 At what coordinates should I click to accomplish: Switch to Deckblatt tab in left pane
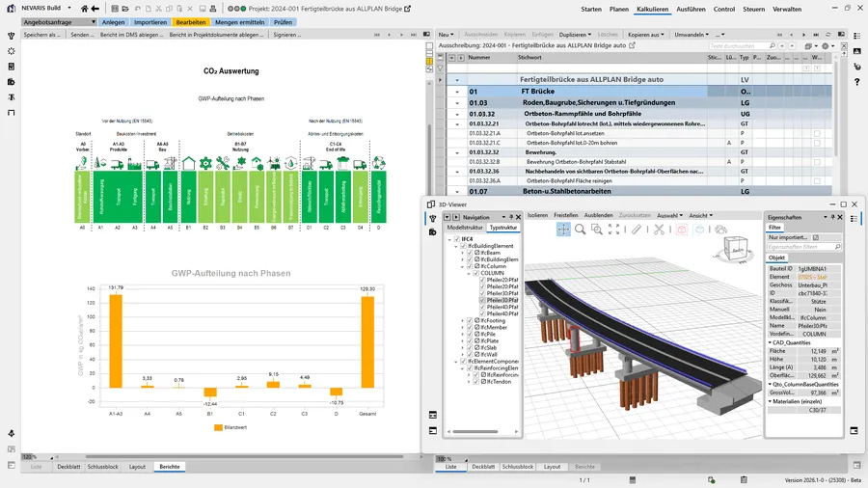point(68,467)
